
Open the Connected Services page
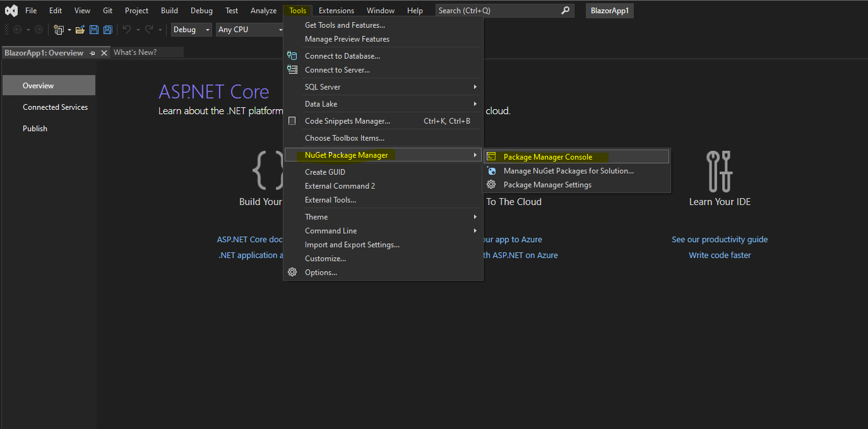55,107
